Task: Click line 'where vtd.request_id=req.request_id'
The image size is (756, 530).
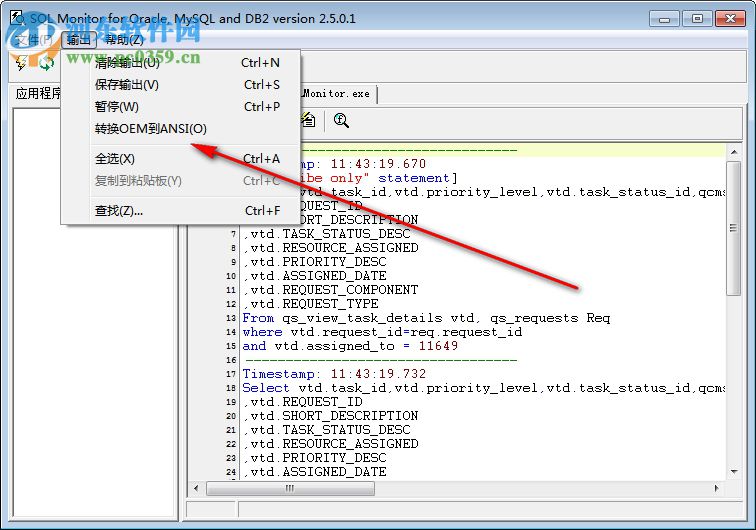Action: (x=382, y=332)
